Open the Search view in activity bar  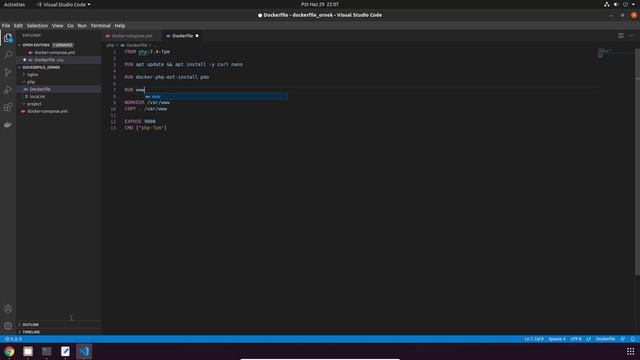[x=8, y=55]
